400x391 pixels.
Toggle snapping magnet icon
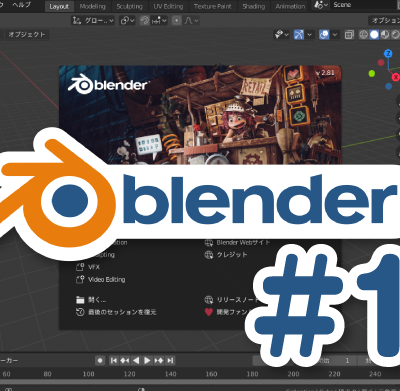click(145, 21)
